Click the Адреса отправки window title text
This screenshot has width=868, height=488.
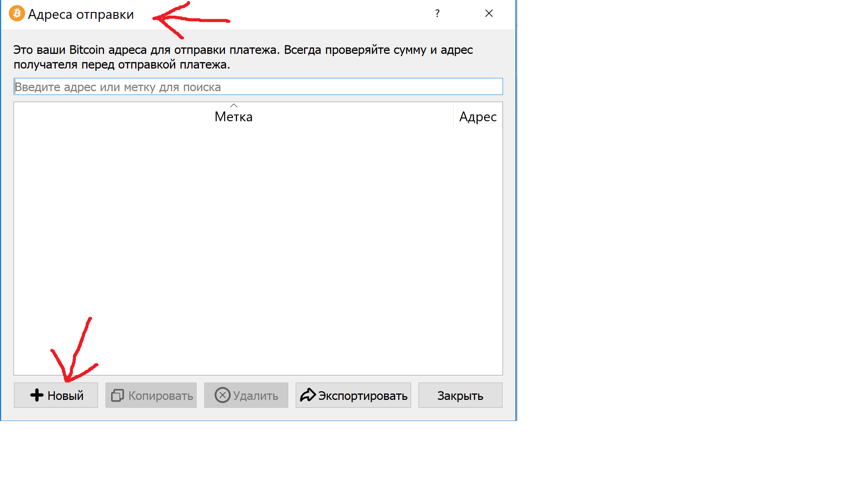(81, 14)
